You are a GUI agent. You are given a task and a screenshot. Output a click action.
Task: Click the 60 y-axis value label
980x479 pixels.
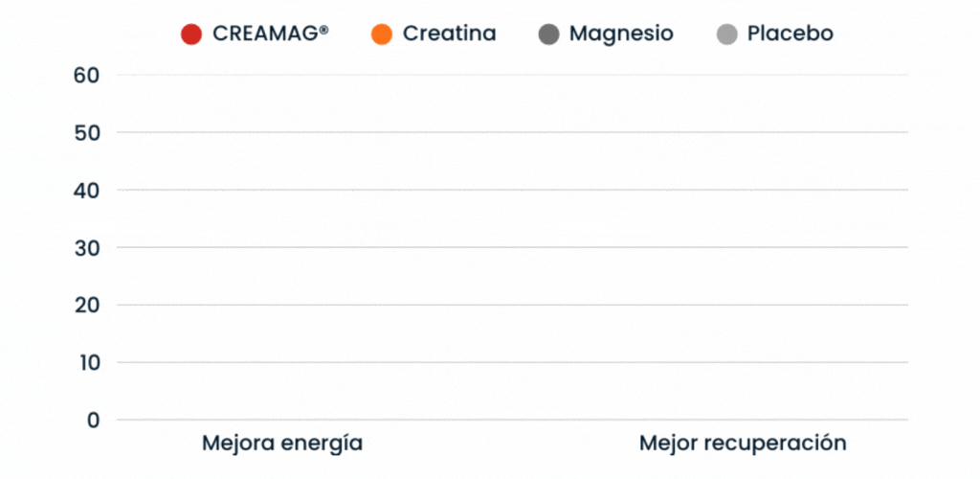(x=87, y=75)
